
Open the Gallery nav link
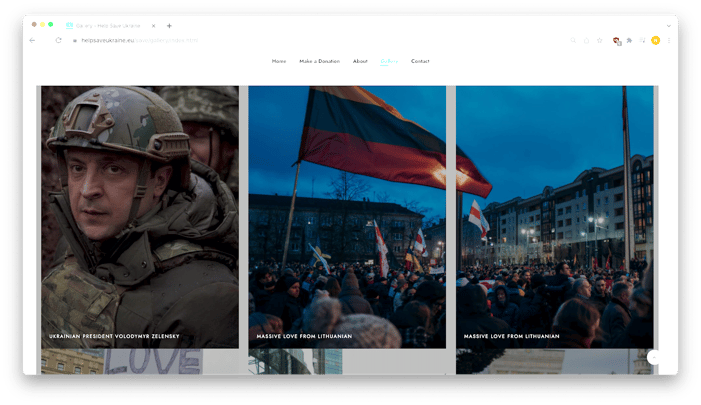[389, 61]
